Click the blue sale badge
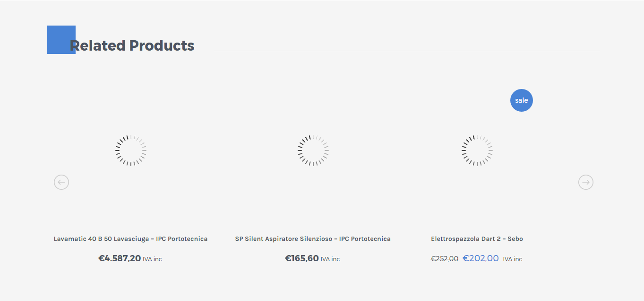 pos(522,100)
